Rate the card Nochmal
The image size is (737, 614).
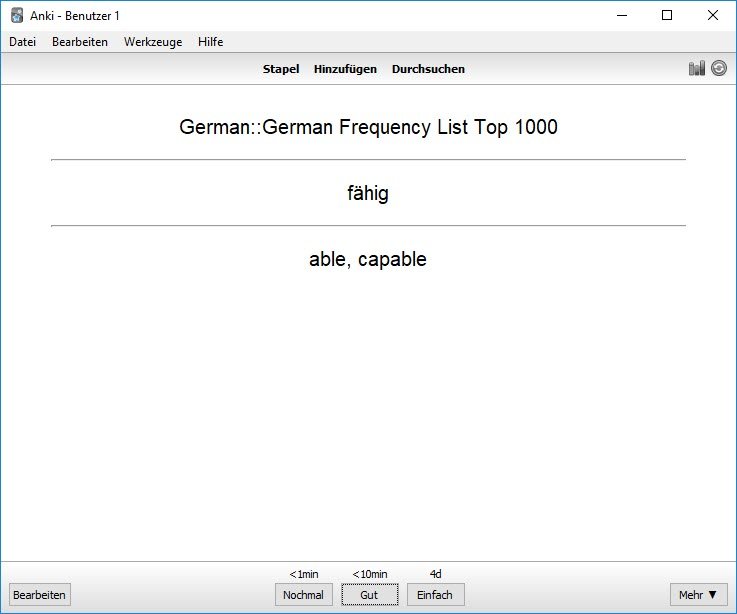click(304, 595)
